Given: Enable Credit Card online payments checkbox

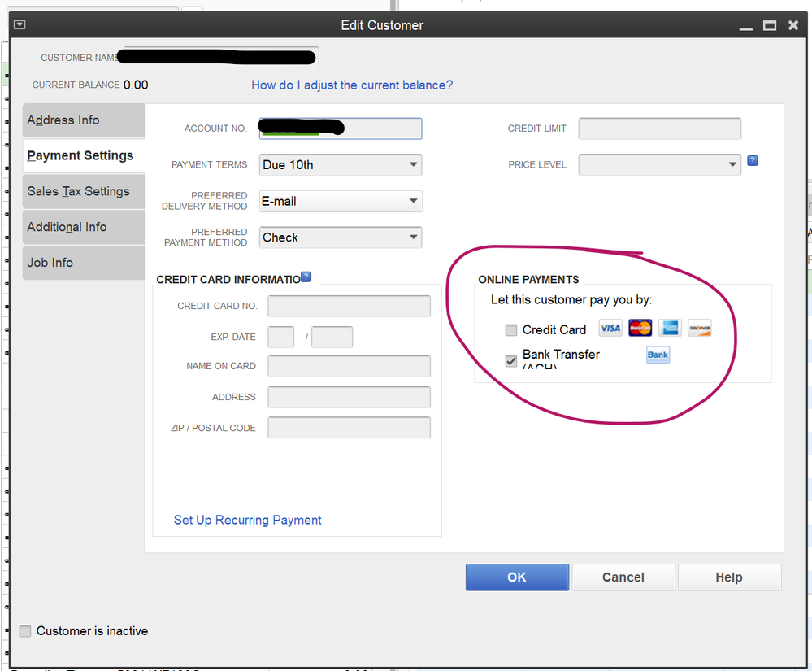Looking at the screenshot, I should 511,330.
